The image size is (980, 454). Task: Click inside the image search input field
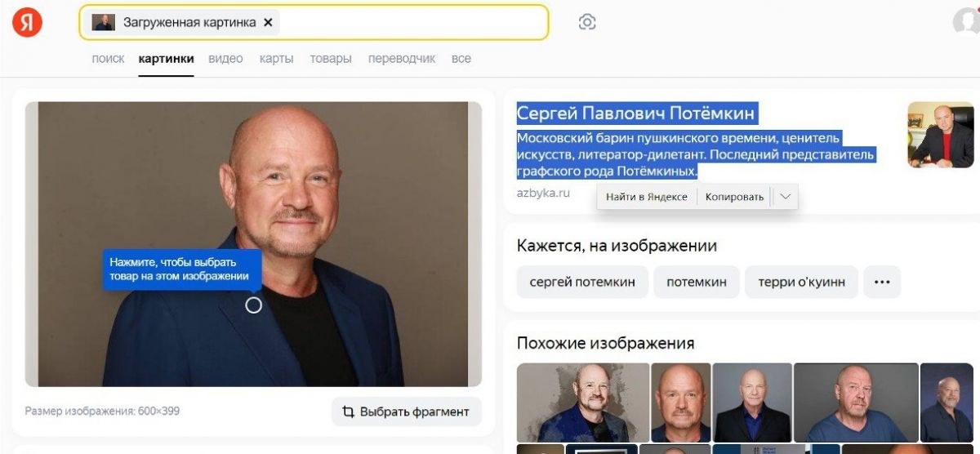(412, 22)
